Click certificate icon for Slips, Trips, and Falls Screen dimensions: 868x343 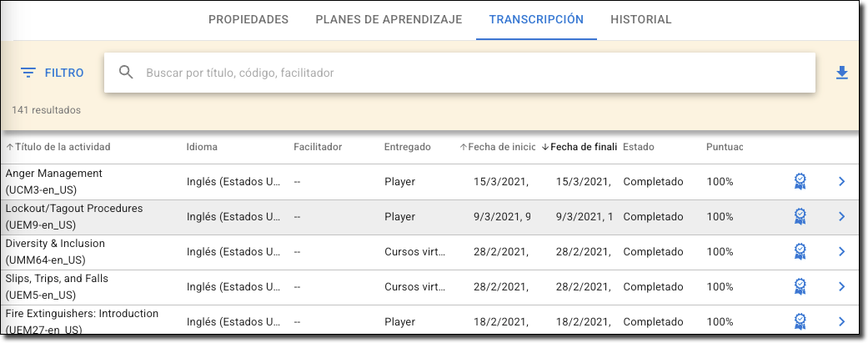[800, 286]
